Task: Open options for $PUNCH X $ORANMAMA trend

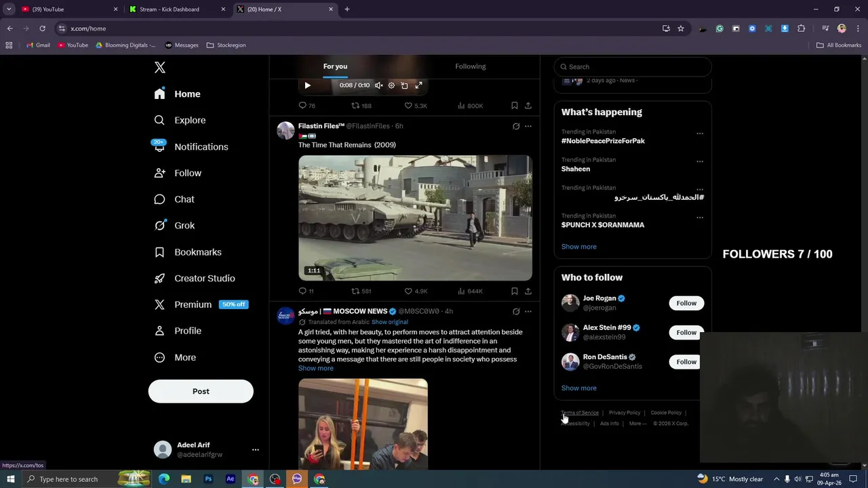Action: (700, 218)
